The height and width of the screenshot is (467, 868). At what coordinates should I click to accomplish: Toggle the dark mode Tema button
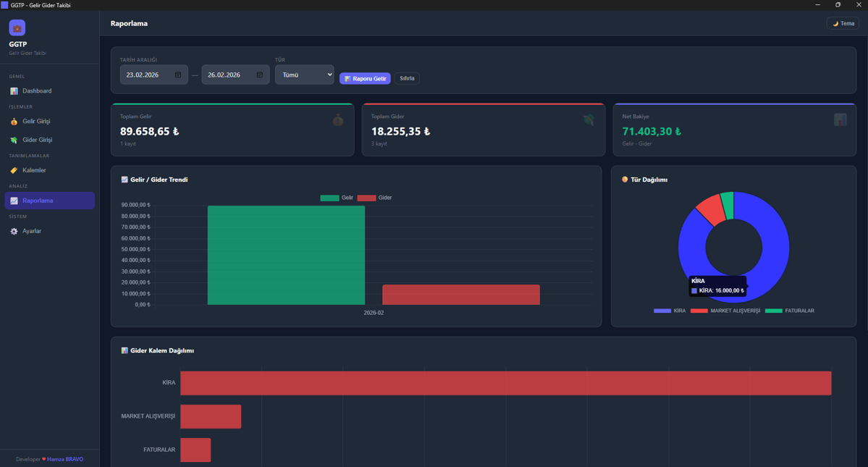click(x=843, y=24)
